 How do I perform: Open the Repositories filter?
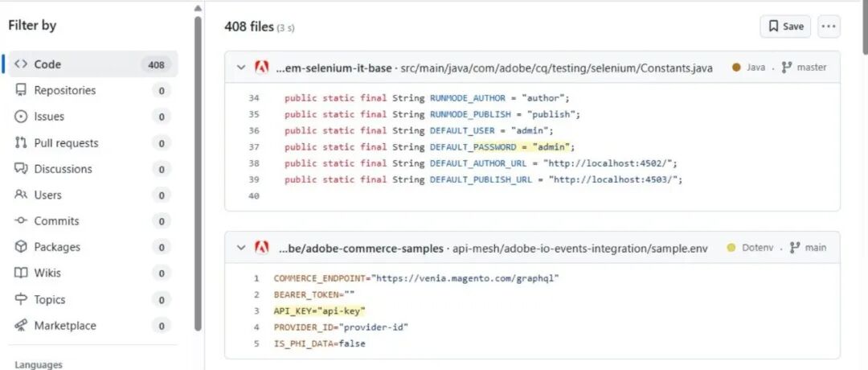pyautogui.click(x=93, y=90)
